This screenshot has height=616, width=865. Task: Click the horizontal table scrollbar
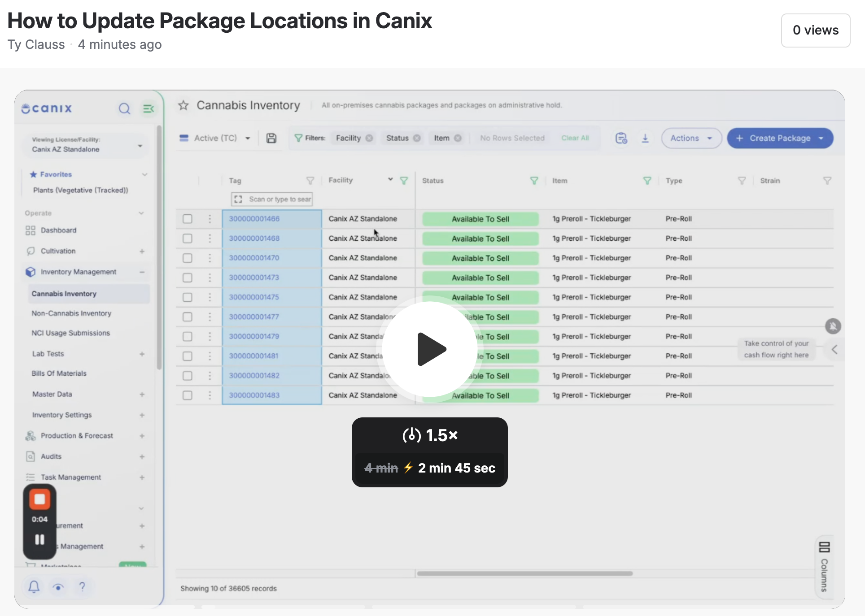click(524, 573)
